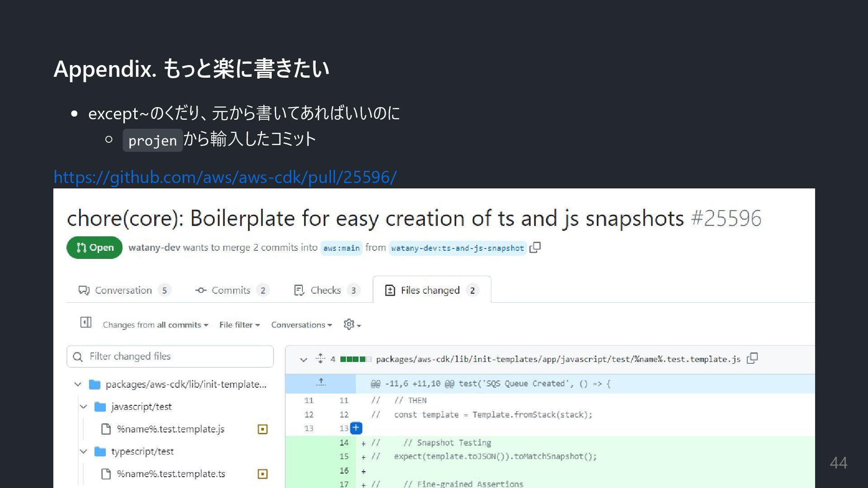Screen dimensions: 868x488
Task: Open the diff settings gear dropdown
Action: pos(352,324)
